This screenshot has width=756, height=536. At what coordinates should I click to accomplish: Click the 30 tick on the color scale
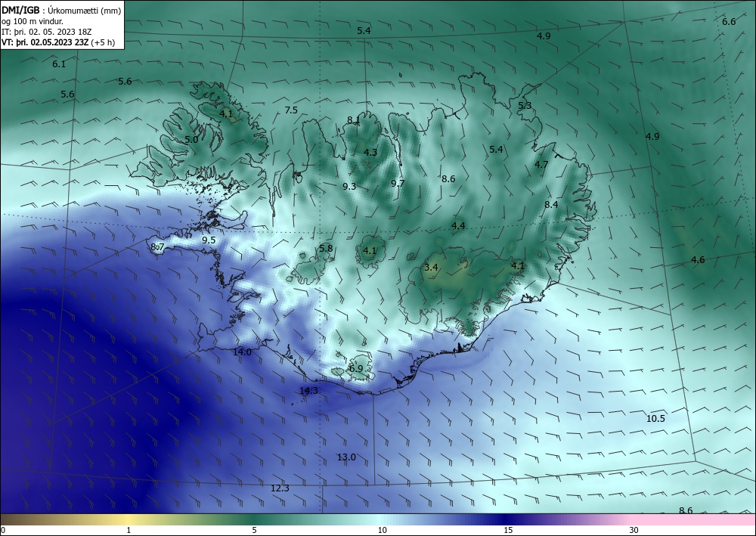tap(634, 531)
